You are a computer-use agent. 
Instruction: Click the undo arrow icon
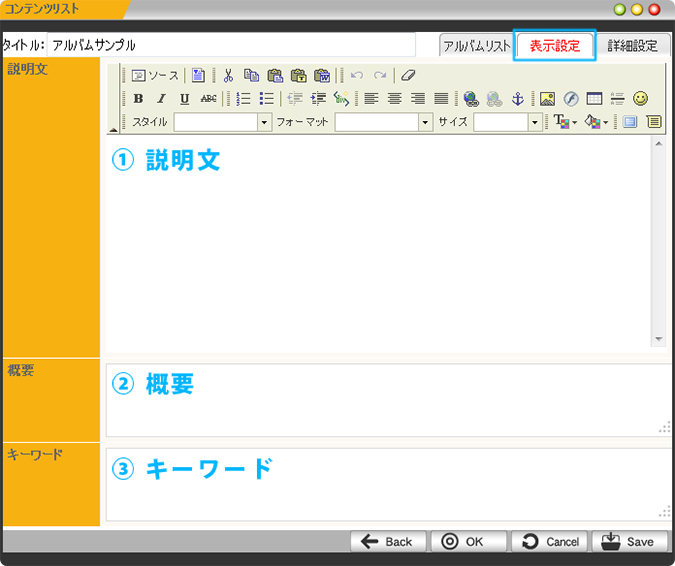pos(356,76)
